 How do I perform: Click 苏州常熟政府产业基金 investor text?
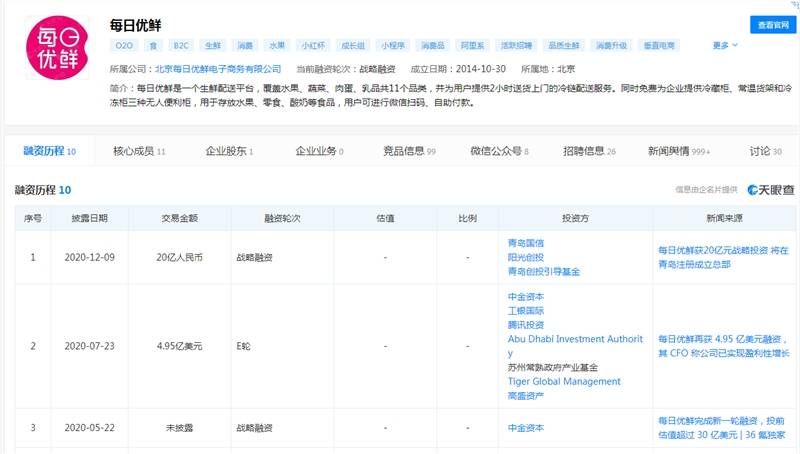553,367
